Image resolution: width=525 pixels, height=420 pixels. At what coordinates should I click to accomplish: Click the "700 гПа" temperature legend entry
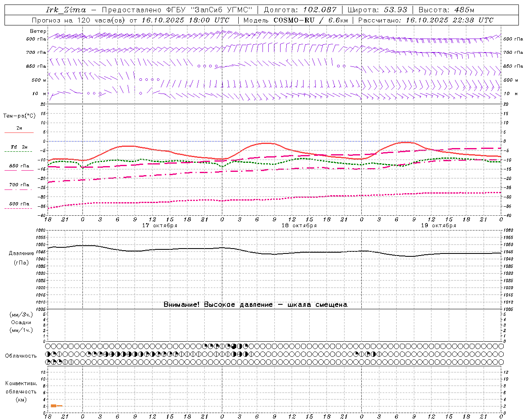point(19,185)
